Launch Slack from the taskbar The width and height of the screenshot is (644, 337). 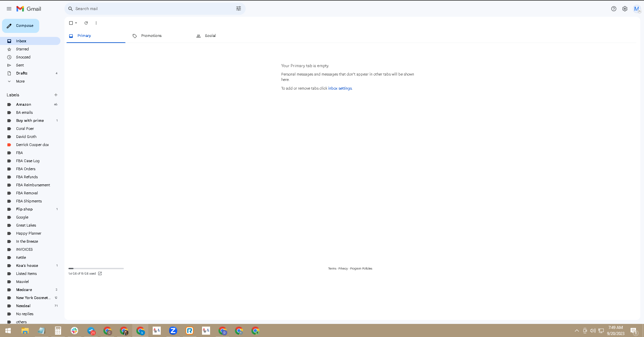(75, 331)
